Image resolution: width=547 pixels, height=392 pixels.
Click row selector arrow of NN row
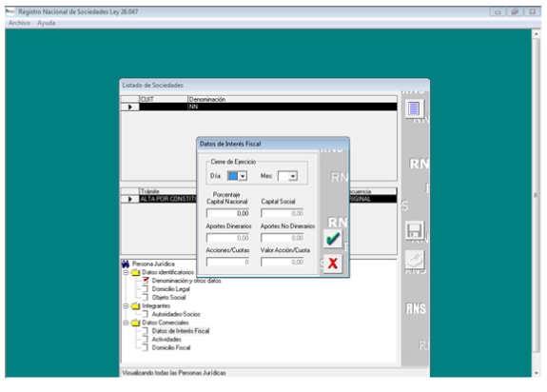(x=130, y=107)
